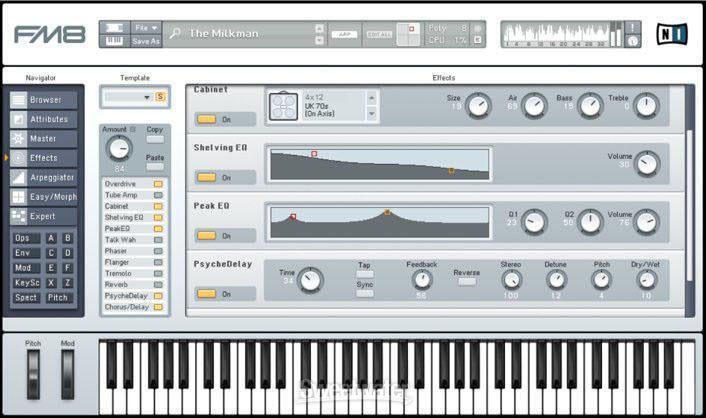Open the Ops page in Expert section
This screenshot has height=418, width=706.
click(26, 238)
